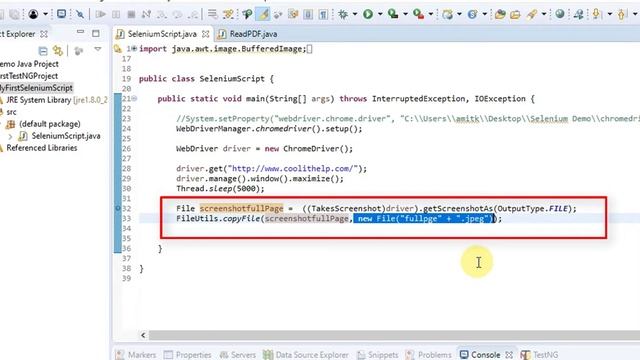Click the Toggle Breadcrumb lines icon
The width and height of the screenshot is (640, 360).
pyautogui.click(x=213, y=15)
